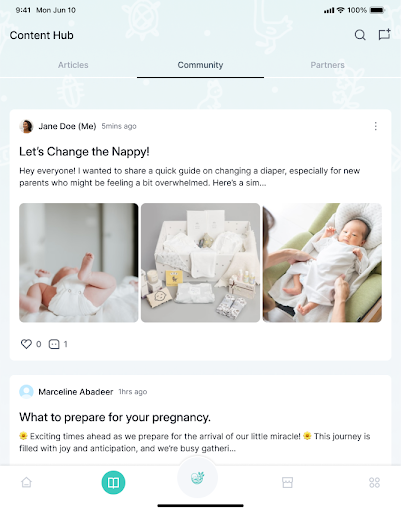Open Marceline Abadeer's profile avatar

(x=26, y=392)
